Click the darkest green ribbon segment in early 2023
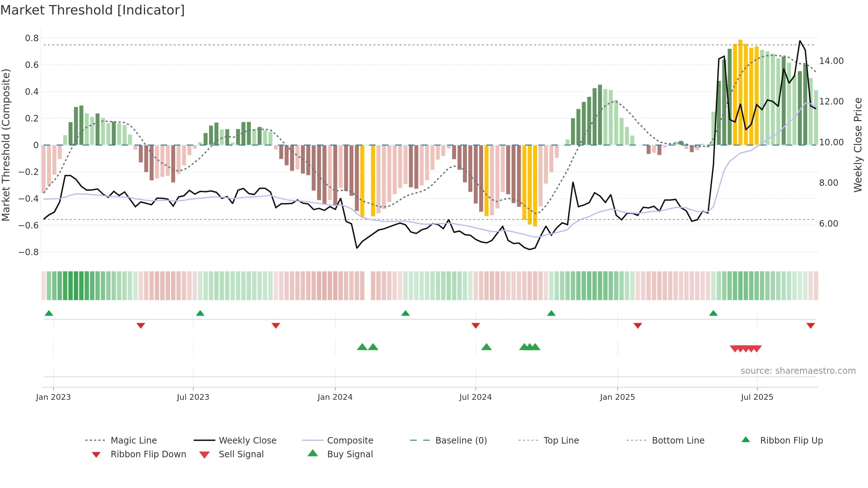868x488 pixels. point(76,286)
